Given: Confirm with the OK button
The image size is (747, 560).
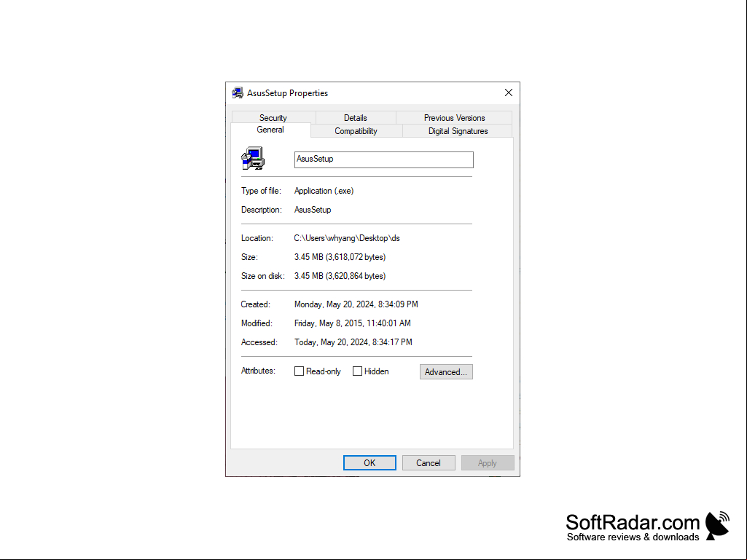Looking at the screenshot, I should pyautogui.click(x=369, y=463).
